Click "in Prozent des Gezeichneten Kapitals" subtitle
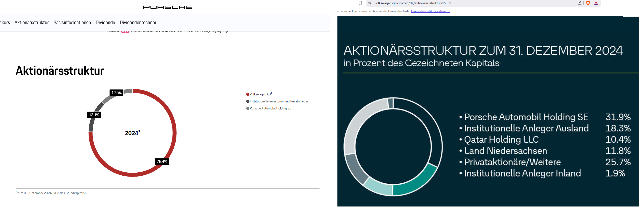This screenshot has height=210, width=644. coord(421,63)
